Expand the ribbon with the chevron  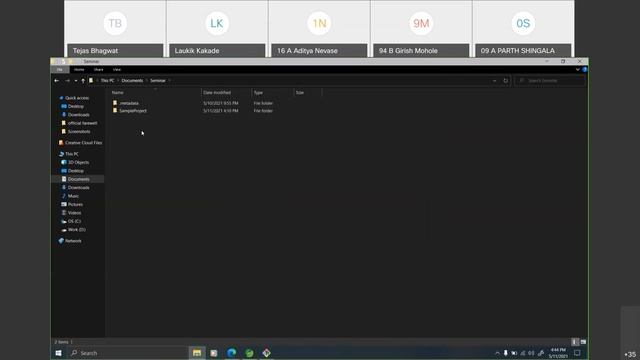click(578, 70)
